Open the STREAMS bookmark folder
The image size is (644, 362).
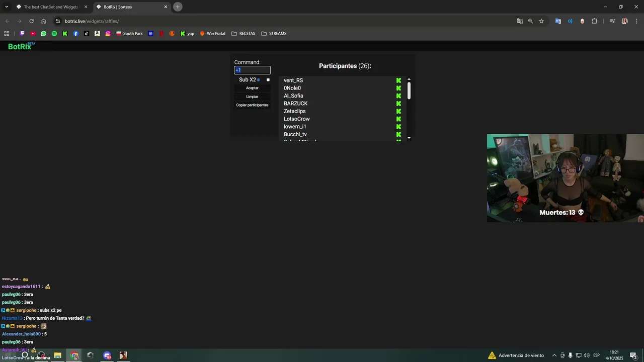(274, 34)
